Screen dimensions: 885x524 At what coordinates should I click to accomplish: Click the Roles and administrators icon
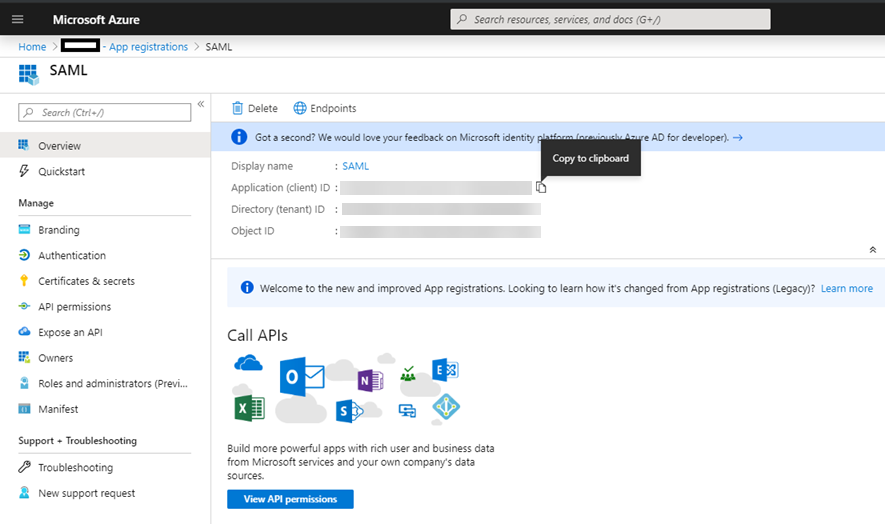pos(24,383)
